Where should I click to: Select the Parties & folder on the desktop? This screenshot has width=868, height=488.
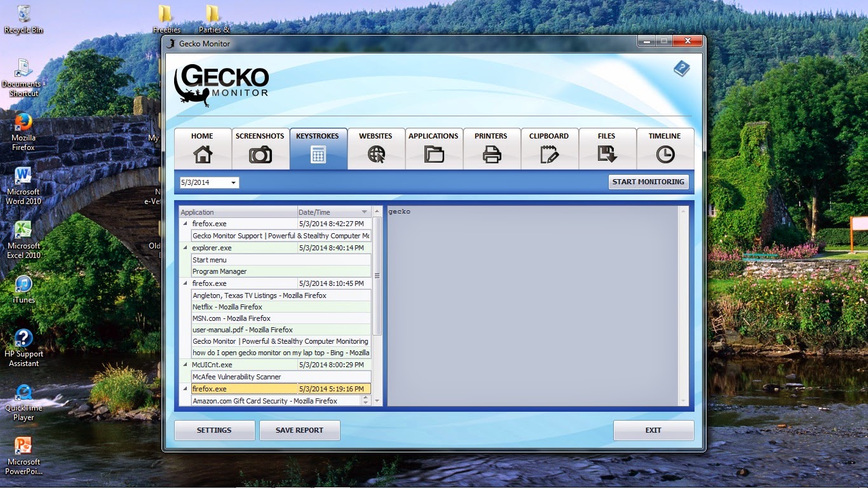point(214,19)
